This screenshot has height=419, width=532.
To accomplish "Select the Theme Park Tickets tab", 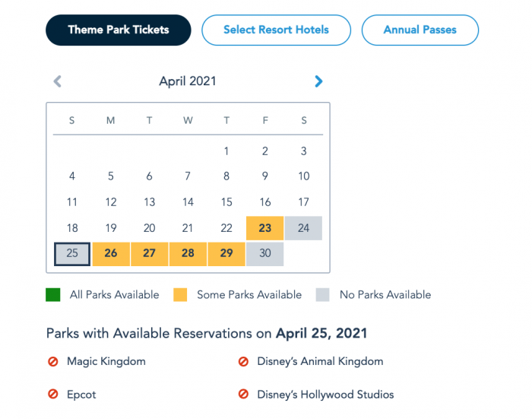I will [x=118, y=30].
